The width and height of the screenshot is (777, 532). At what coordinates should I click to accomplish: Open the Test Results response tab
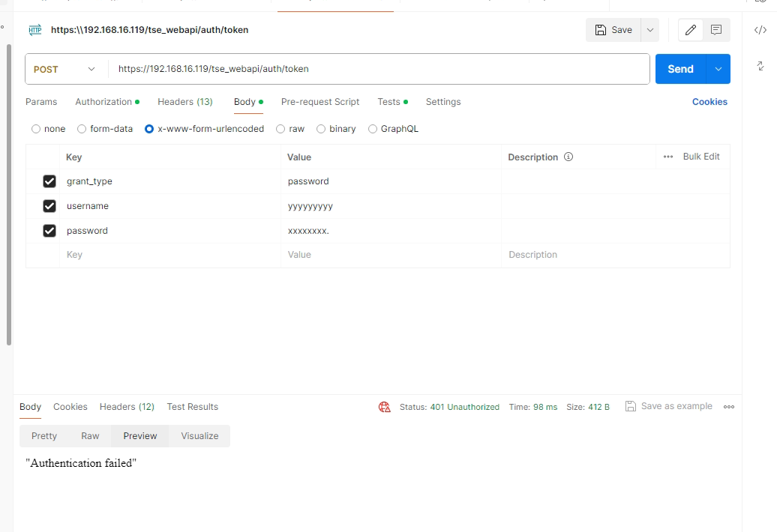[x=192, y=407]
